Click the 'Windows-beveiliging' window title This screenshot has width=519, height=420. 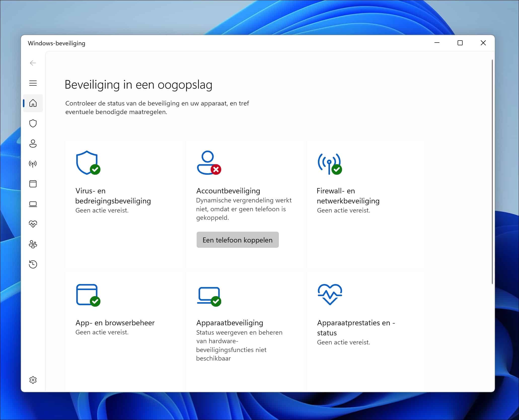(x=57, y=43)
